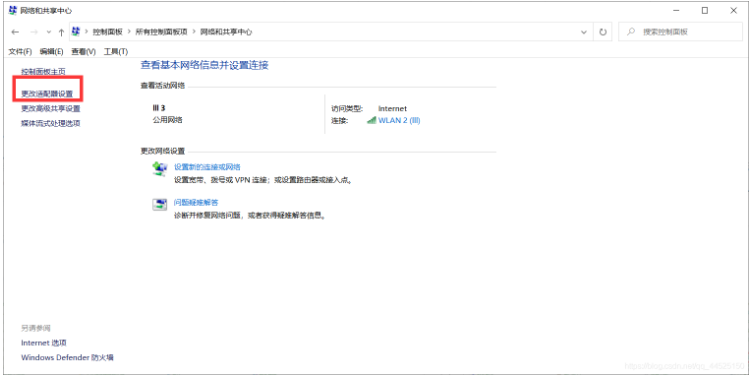
Task: Click the forward navigation arrow
Action: point(33,32)
